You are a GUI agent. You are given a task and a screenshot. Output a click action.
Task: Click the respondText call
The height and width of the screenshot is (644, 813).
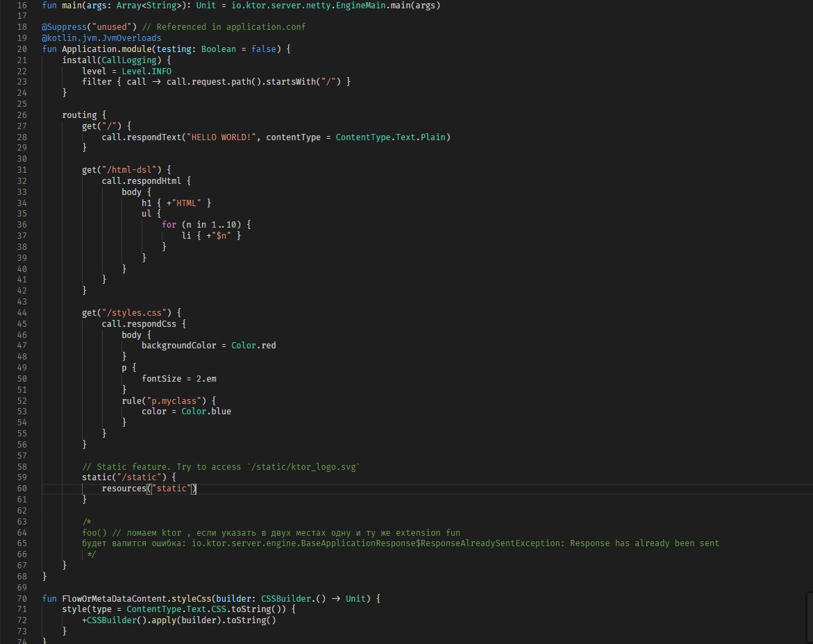[x=155, y=137]
